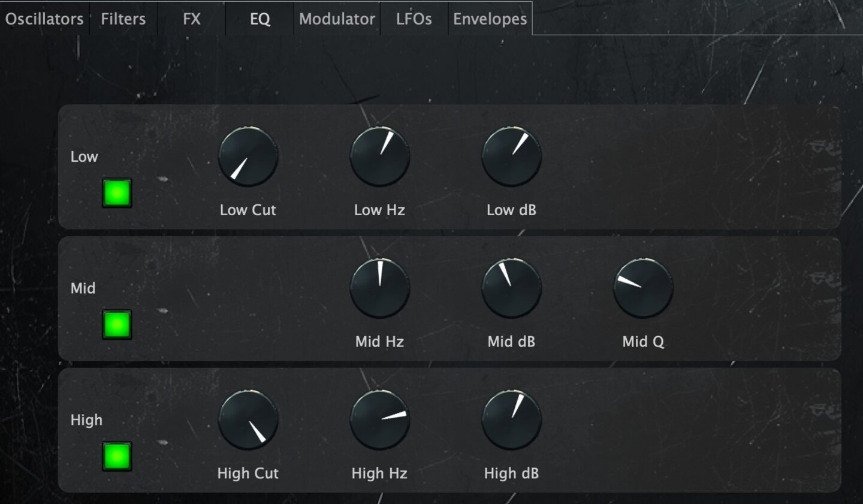The image size is (863, 504).
Task: Disable the Low band green toggle
Action: [117, 193]
